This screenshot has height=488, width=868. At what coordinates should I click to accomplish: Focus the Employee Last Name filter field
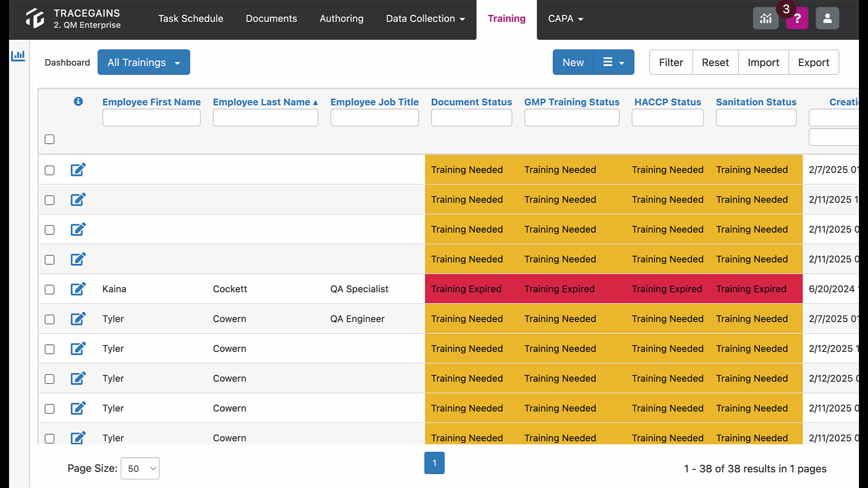tap(265, 118)
